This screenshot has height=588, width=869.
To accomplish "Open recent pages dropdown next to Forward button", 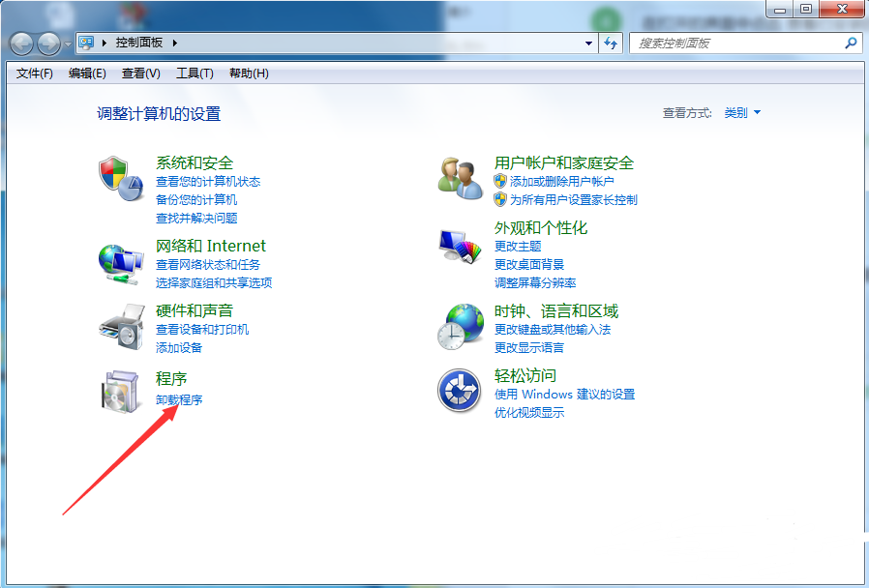I will tap(68, 44).
